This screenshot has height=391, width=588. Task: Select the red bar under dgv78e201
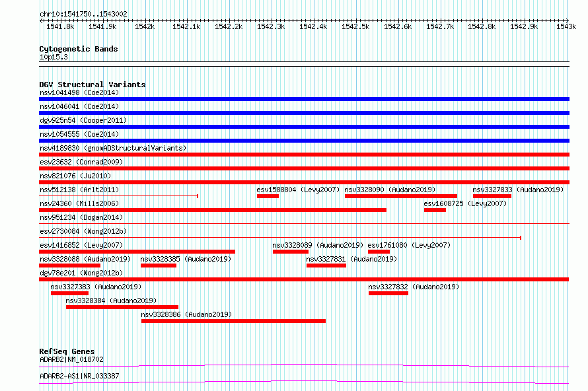pyautogui.click(x=304, y=279)
